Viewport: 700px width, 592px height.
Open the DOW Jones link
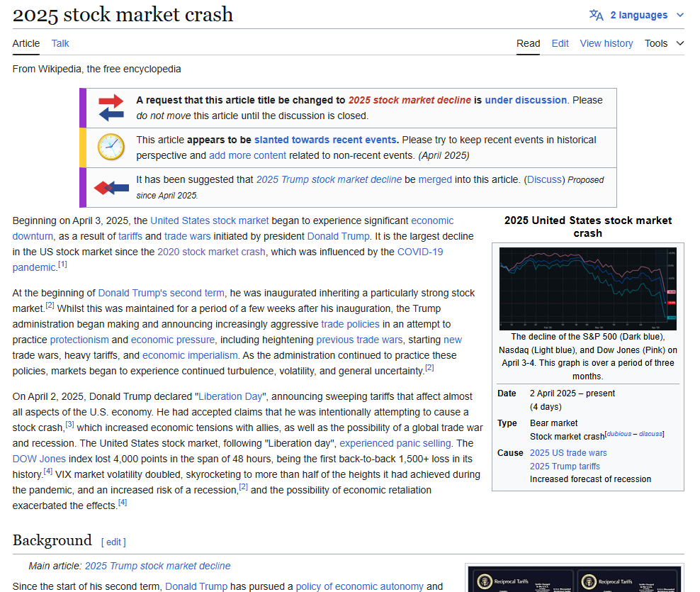pyautogui.click(x=39, y=459)
